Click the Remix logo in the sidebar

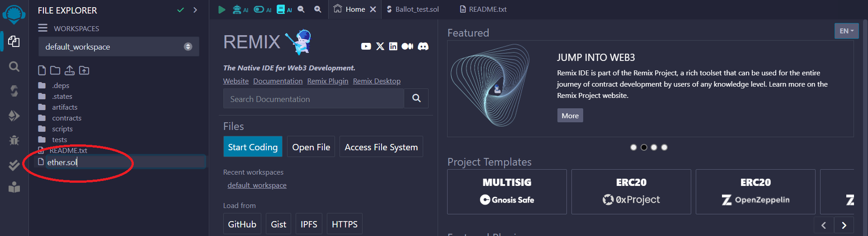[x=14, y=14]
